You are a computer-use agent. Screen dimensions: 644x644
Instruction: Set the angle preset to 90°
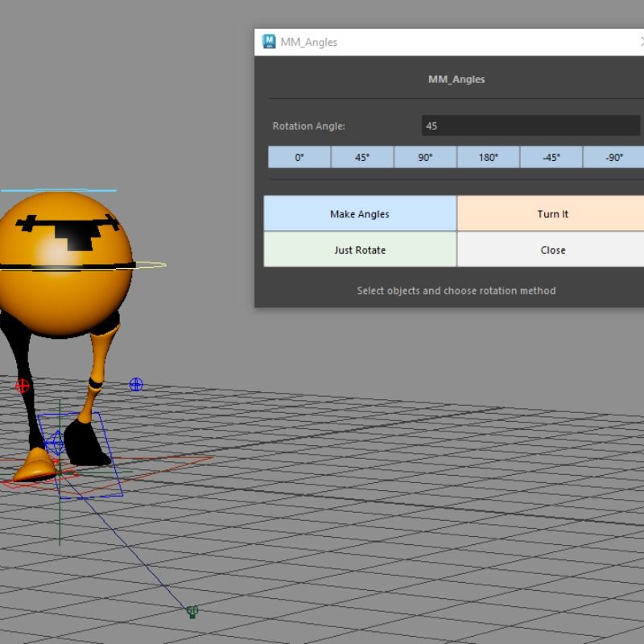(425, 158)
